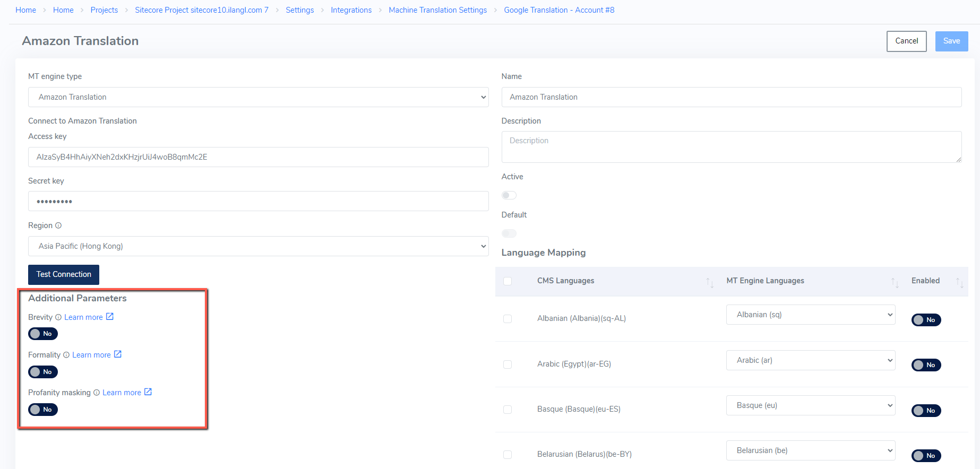Image resolution: width=980 pixels, height=469 pixels.
Task: Sort by Enabled column arrows
Action: pyautogui.click(x=960, y=282)
